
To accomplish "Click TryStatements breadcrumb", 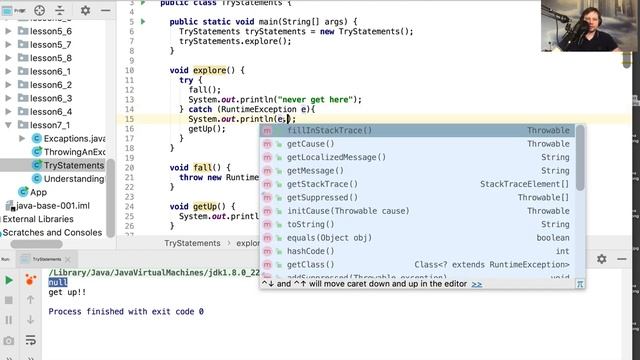I will [x=192, y=243].
